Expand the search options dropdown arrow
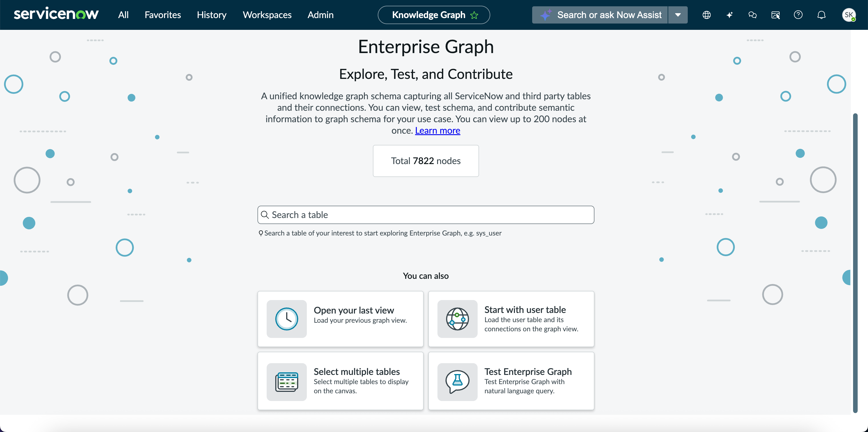 [678, 15]
